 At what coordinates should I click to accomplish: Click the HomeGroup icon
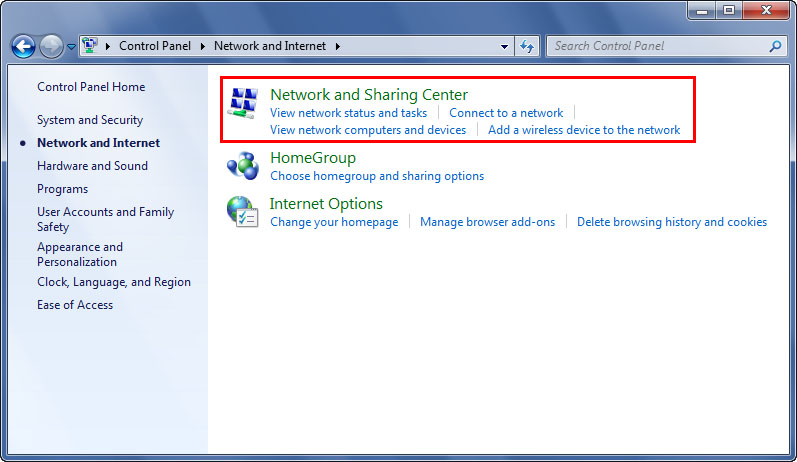pos(242,166)
